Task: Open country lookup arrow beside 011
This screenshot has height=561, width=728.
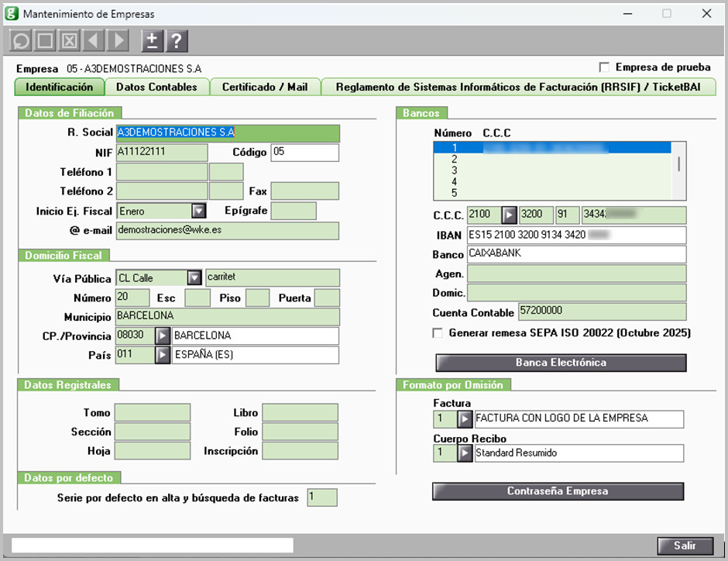Action: coord(163,355)
